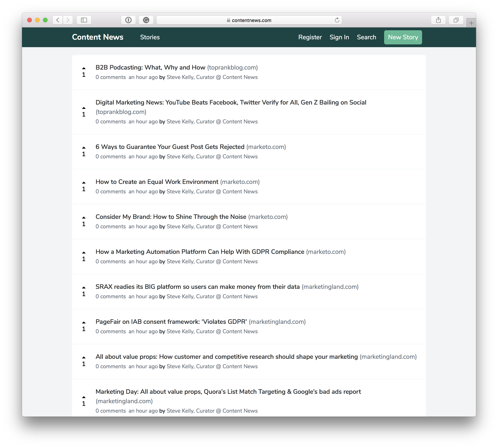
Task: Upvote the Equal Work Environment story
Action: coord(84,182)
